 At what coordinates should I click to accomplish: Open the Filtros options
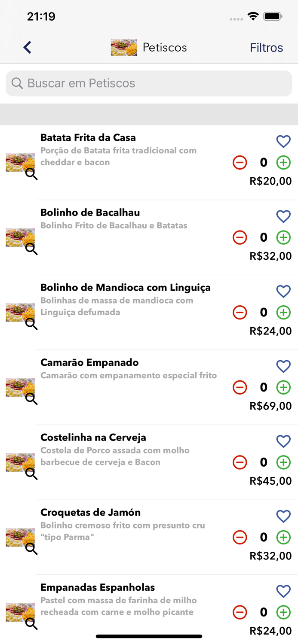(x=266, y=47)
